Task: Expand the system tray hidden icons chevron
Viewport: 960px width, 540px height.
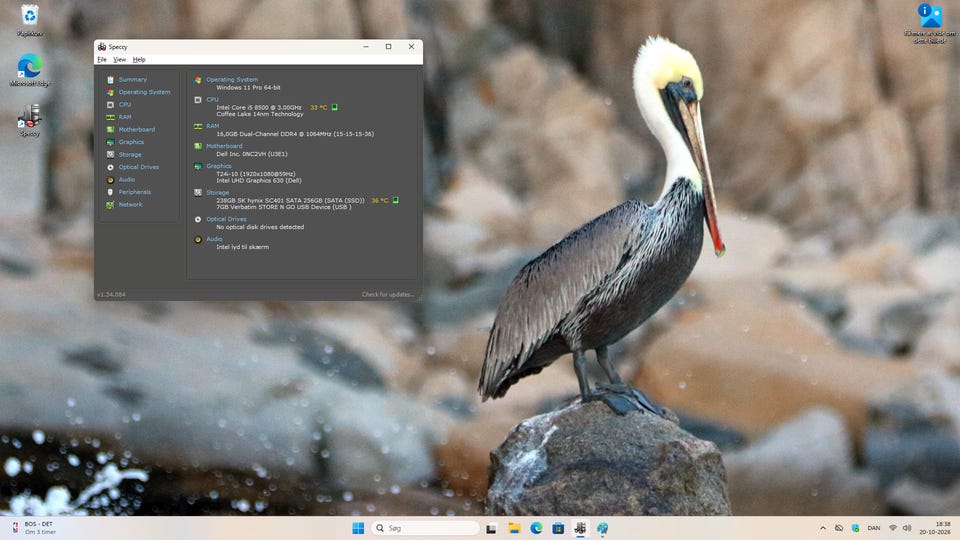Action: tap(823, 528)
